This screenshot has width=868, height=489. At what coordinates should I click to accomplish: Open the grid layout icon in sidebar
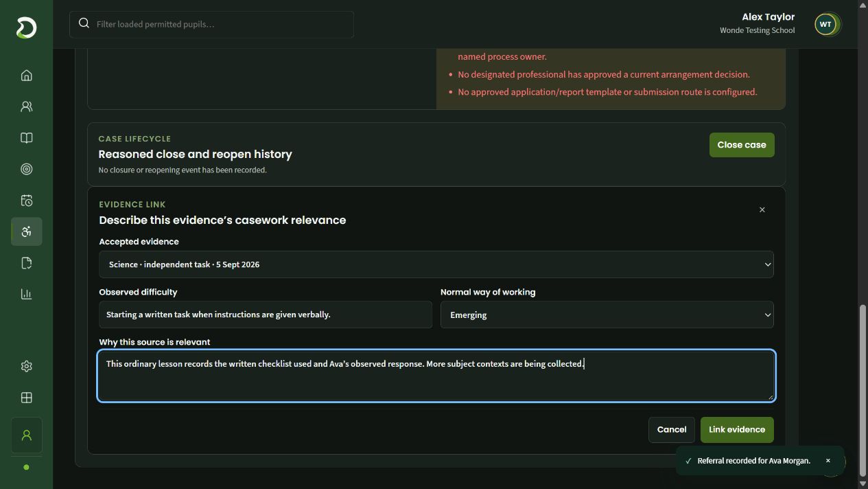[27, 398]
